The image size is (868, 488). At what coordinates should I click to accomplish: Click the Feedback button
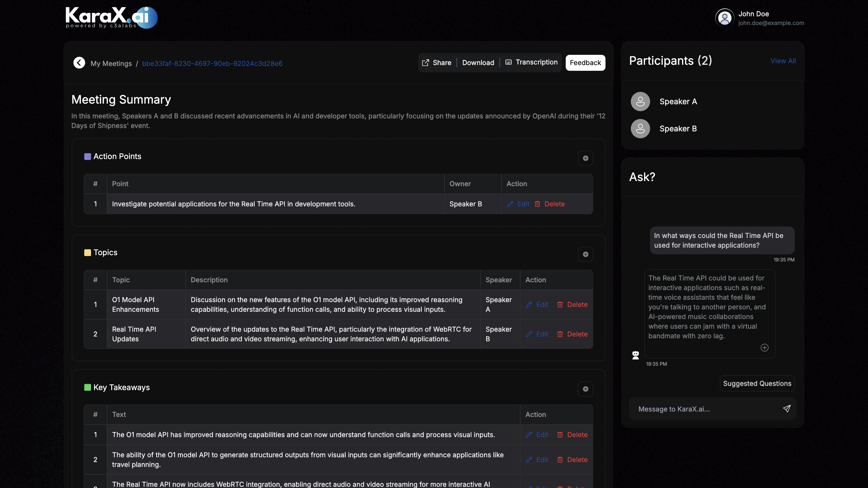coord(585,63)
